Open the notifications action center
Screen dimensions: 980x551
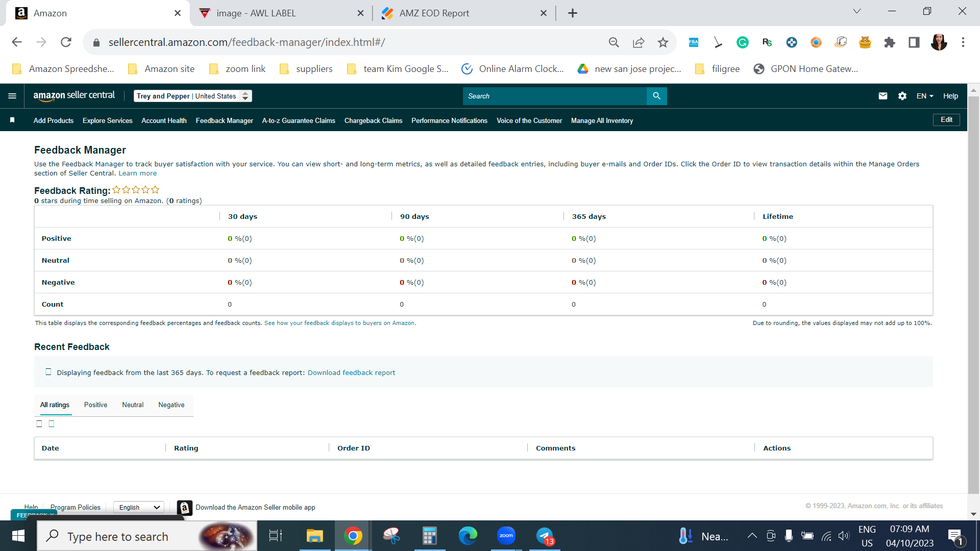(x=956, y=536)
